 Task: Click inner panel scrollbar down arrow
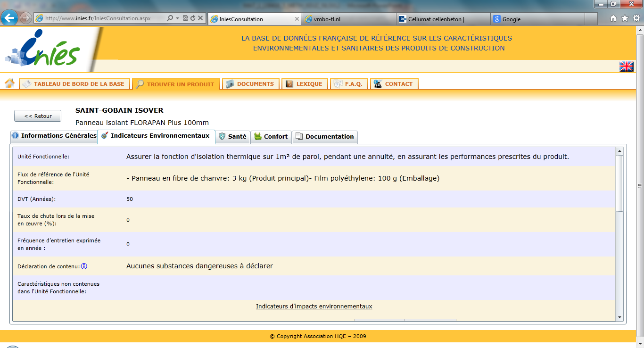click(x=619, y=318)
